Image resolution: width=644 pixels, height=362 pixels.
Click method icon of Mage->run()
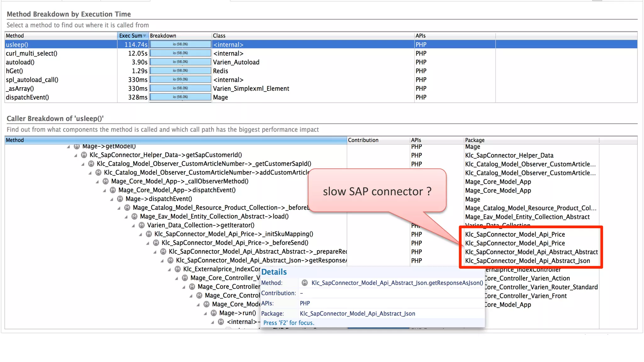tap(214, 313)
